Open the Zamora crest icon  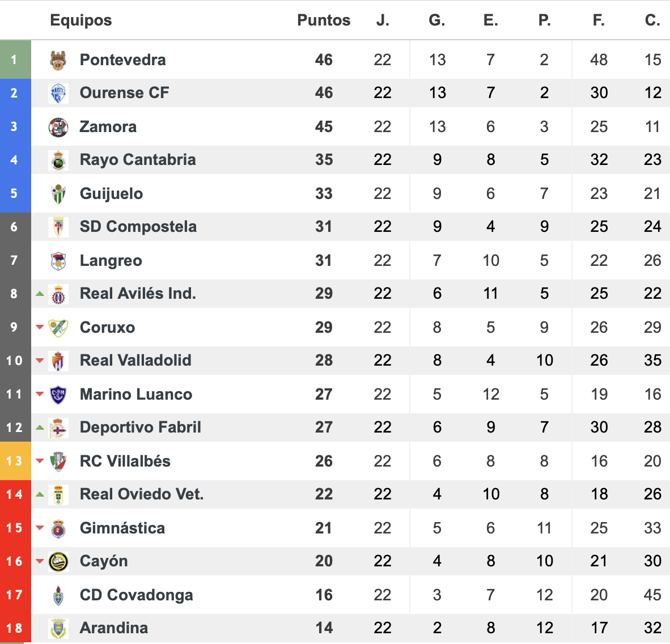point(58,127)
